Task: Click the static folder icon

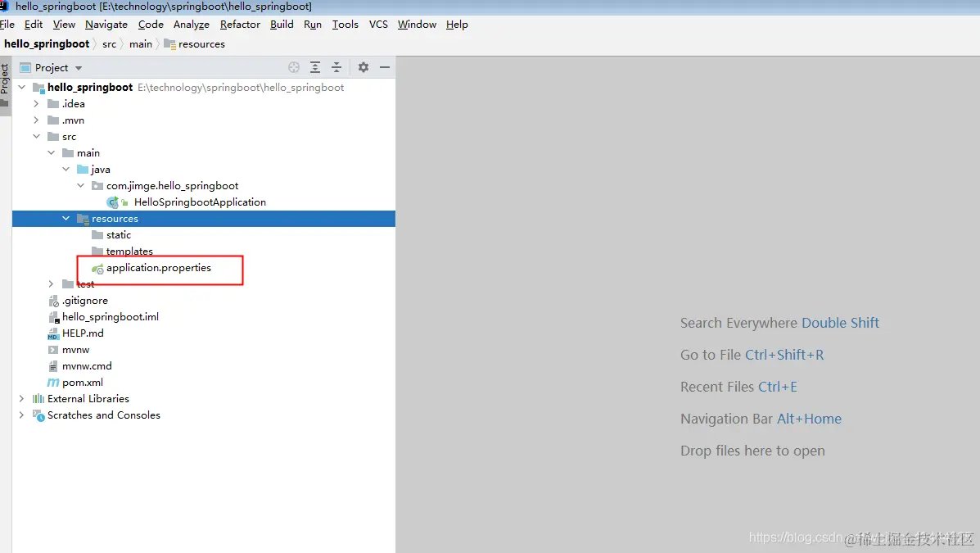Action: [97, 234]
